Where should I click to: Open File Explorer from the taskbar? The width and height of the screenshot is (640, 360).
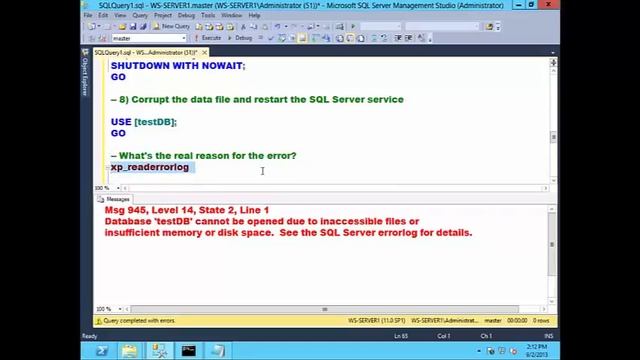tap(129, 351)
